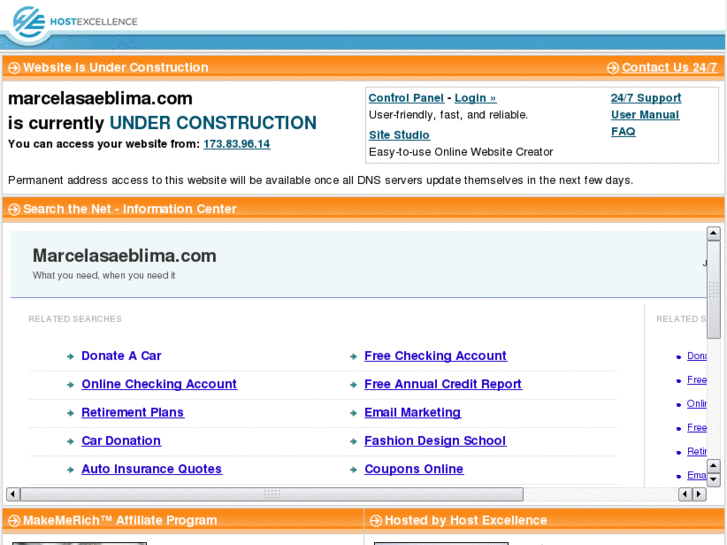Open the 24/7 Support link
This screenshot has width=727, height=545.
coord(646,98)
